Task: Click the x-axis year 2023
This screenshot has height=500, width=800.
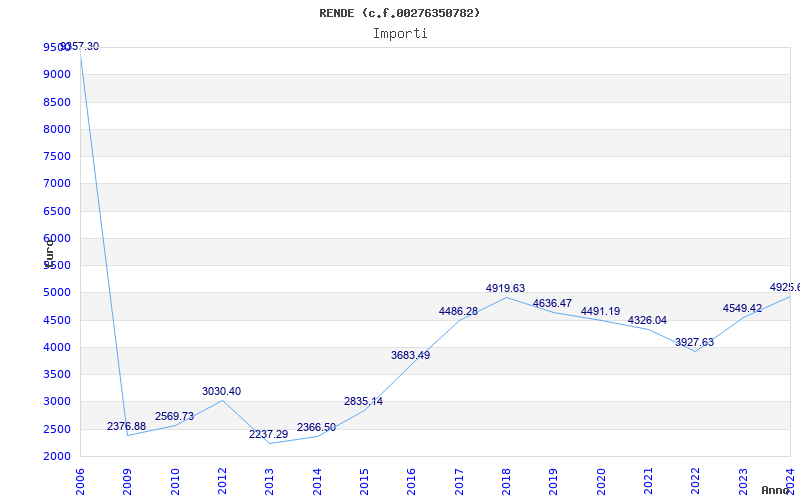Action: [743, 482]
